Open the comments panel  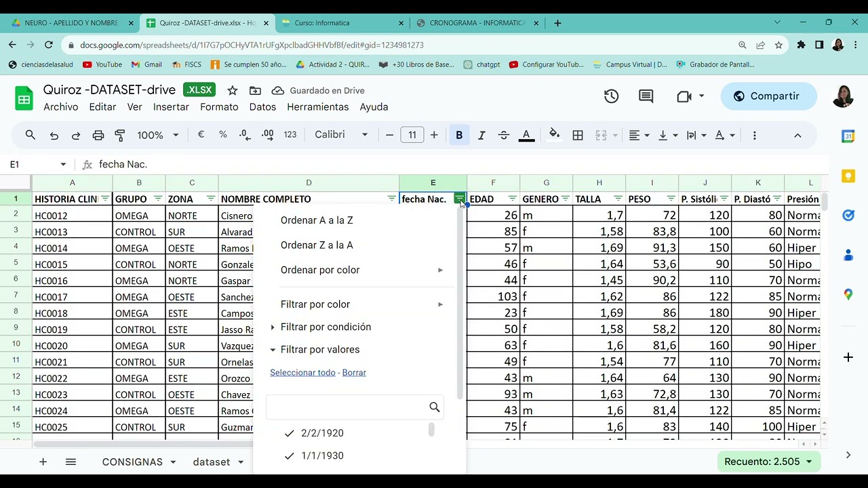coord(646,96)
